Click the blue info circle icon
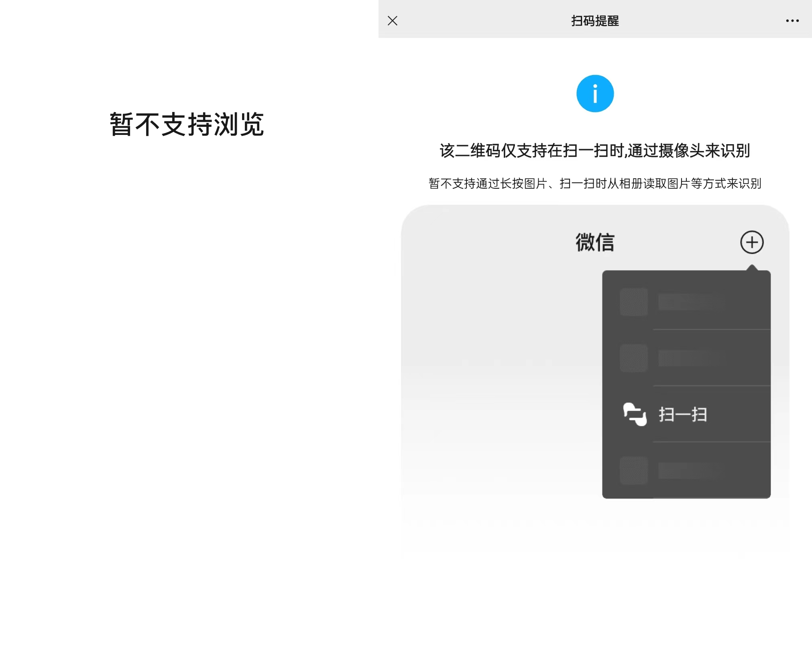The height and width of the screenshot is (646, 812). pyautogui.click(x=595, y=94)
